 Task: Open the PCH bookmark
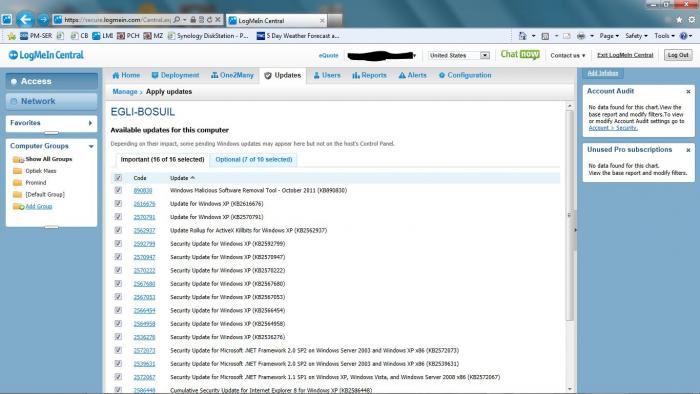[128, 36]
